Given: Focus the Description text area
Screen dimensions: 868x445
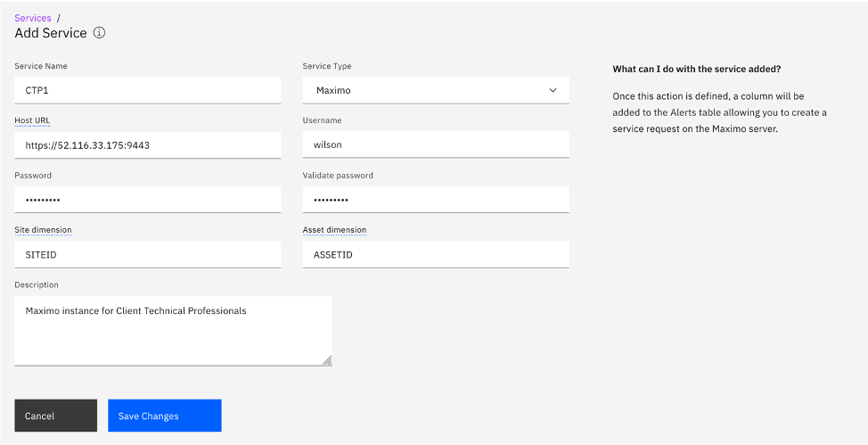Looking at the screenshot, I should tap(173, 331).
